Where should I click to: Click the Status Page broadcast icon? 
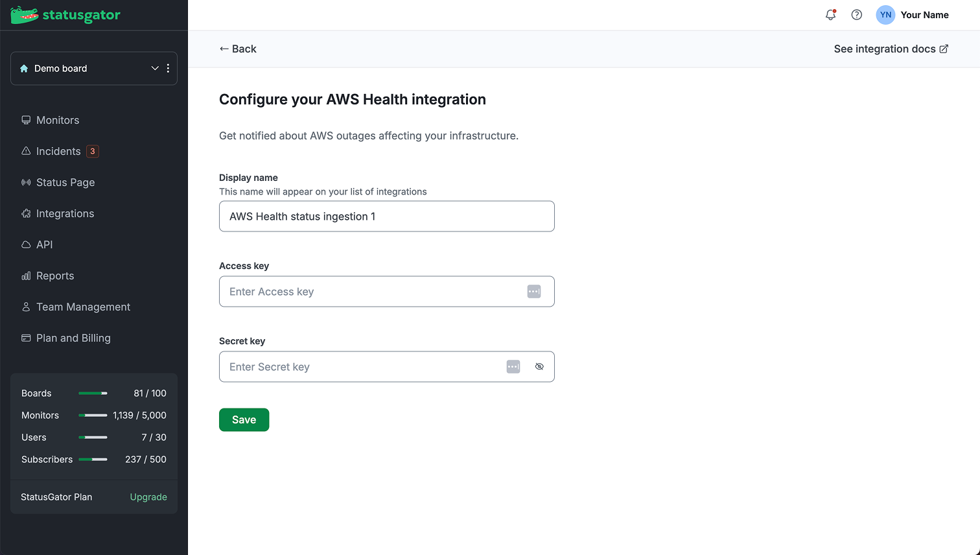(x=26, y=182)
